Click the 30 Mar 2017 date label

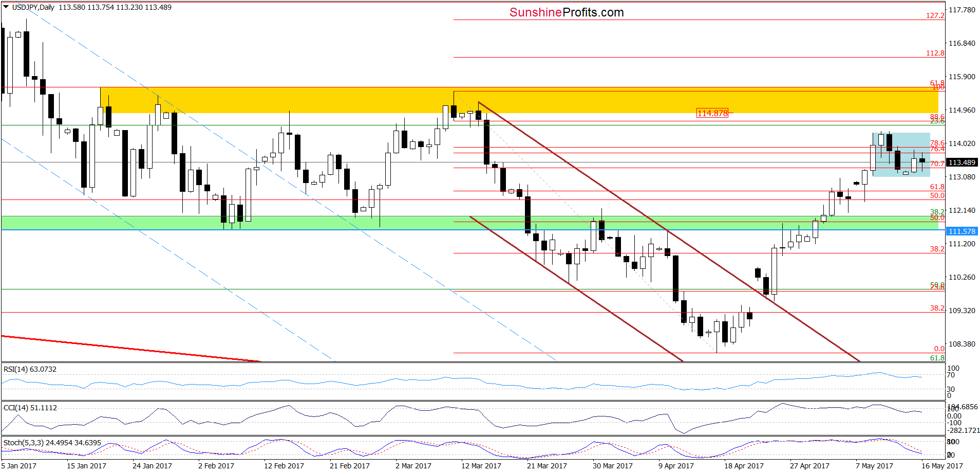point(613,466)
